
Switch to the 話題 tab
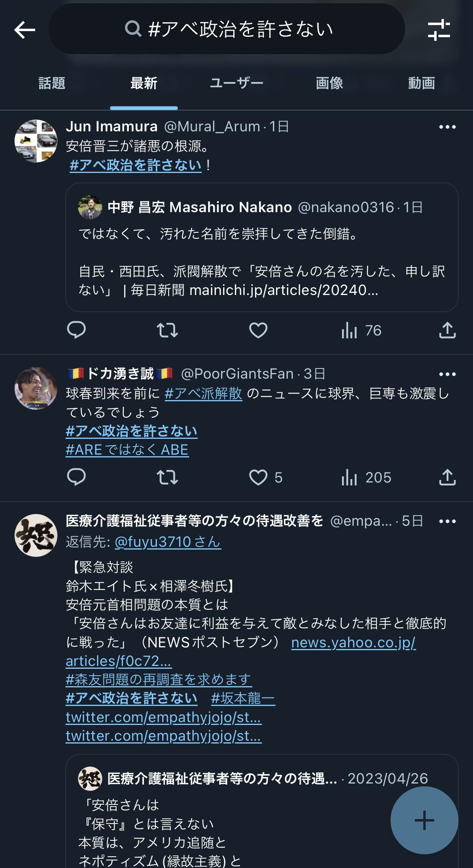coord(52,83)
